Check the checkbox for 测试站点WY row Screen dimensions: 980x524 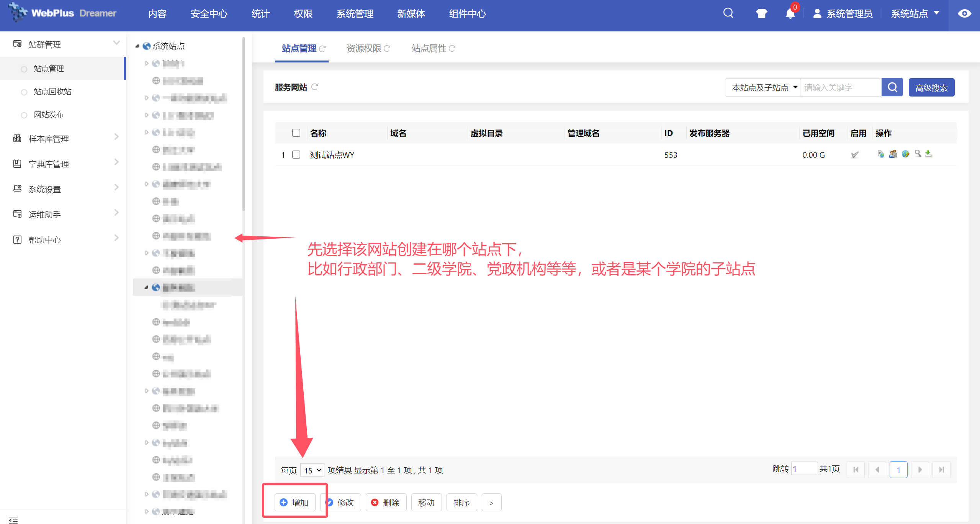[x=296, y=155]
